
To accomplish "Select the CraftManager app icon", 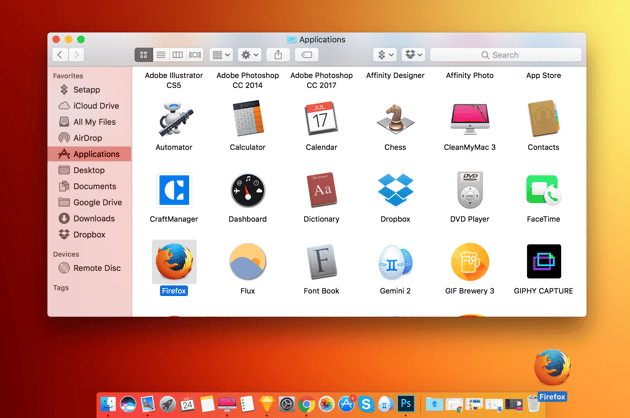I will pyautogui.click(x=174, y=190).
